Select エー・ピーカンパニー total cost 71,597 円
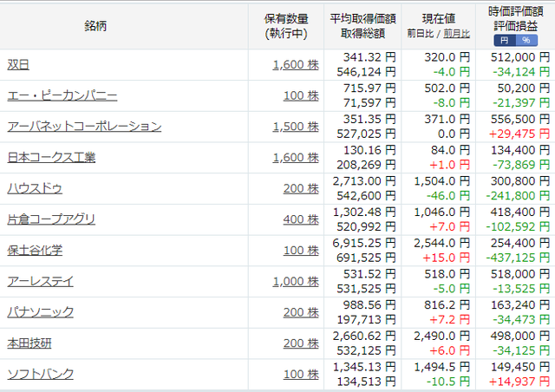This screenshot has height=392, width=555. pyautogui.click(x=369, y=102)
